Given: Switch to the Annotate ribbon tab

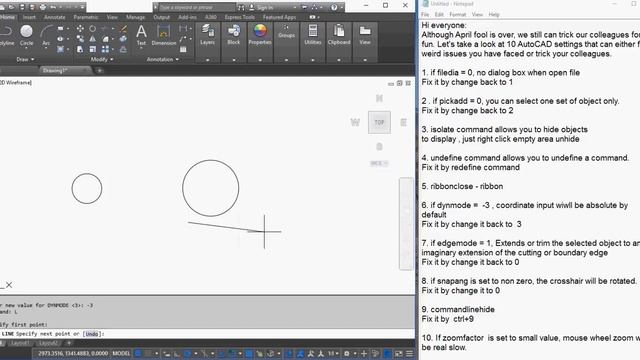Looking at the screenshot, I should pos(55,17).
